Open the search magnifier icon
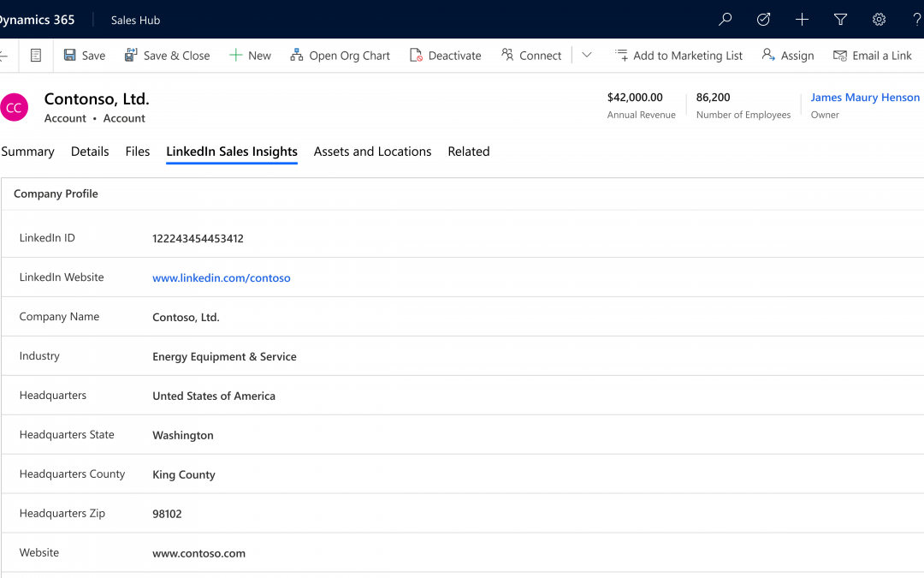This screenshot has height=578, width=924. (725, 20)
